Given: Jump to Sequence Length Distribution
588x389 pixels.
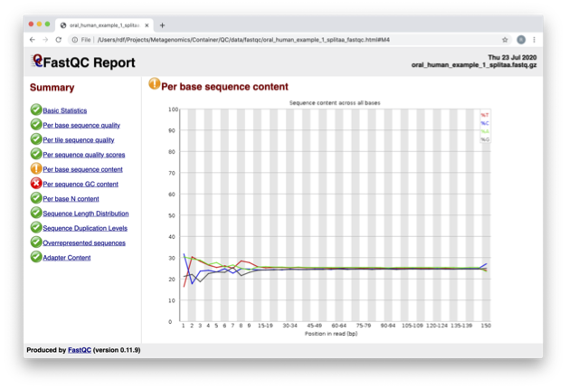Looking at the screenshot, I should click(86, 213).
